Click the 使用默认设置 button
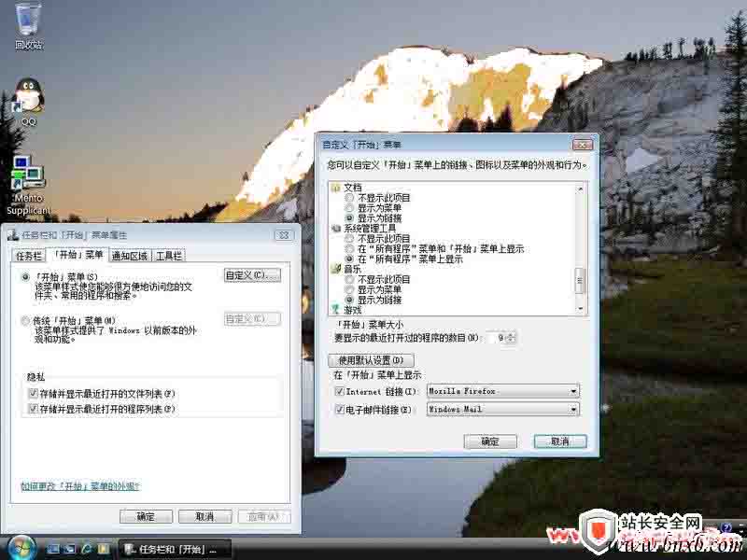 (x=371, y=360)
